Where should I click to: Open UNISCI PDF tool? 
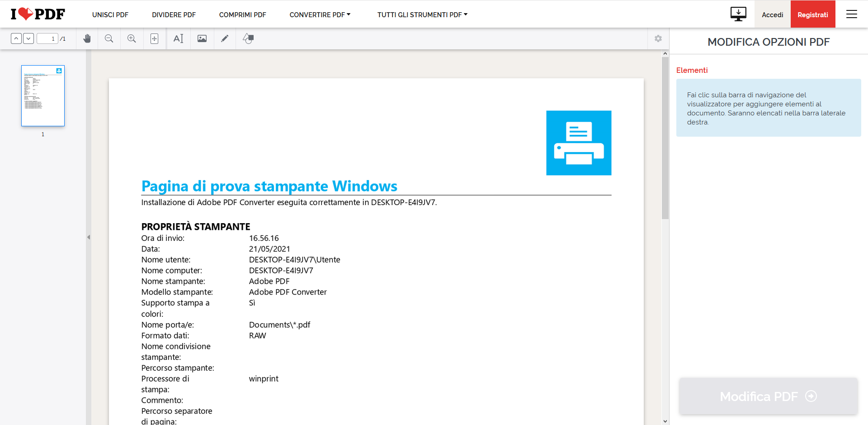pyautogui.click(x=110, y=14)
